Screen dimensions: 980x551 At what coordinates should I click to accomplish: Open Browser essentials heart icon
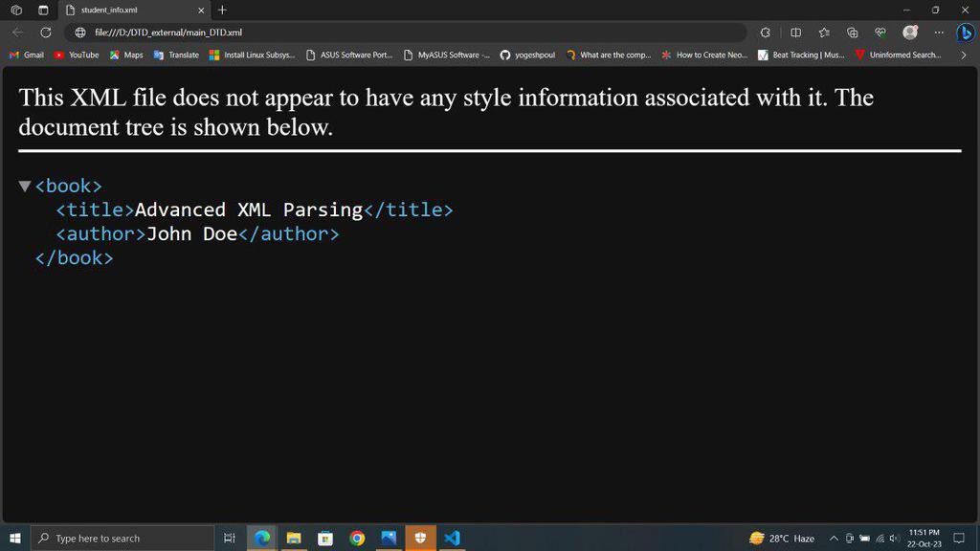(880, 33)
